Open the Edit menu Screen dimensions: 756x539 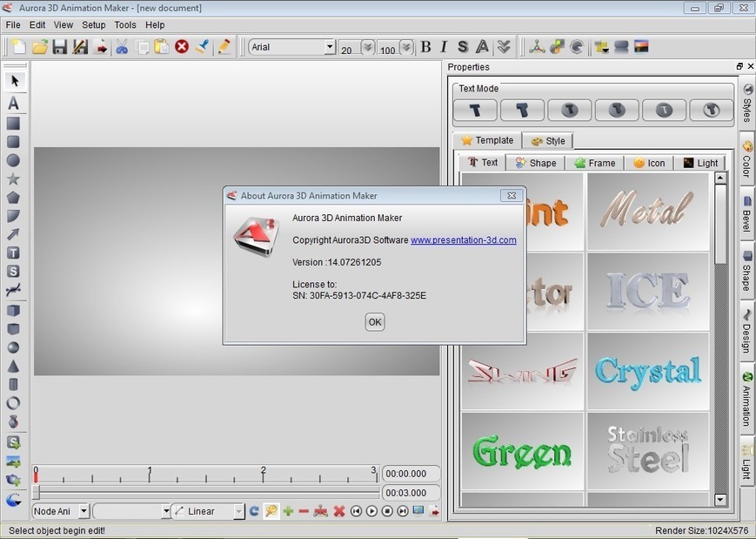point(37,24)
